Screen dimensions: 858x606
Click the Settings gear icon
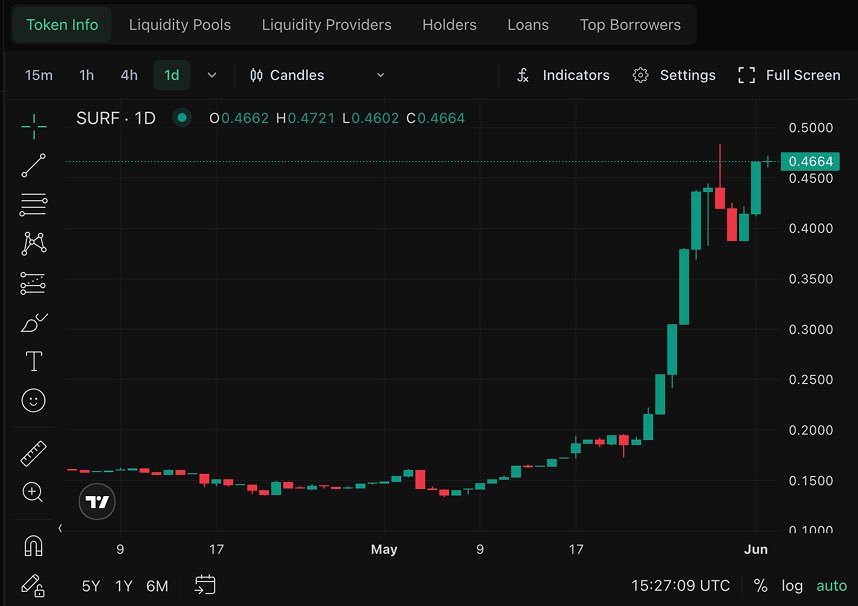(640, 75)
